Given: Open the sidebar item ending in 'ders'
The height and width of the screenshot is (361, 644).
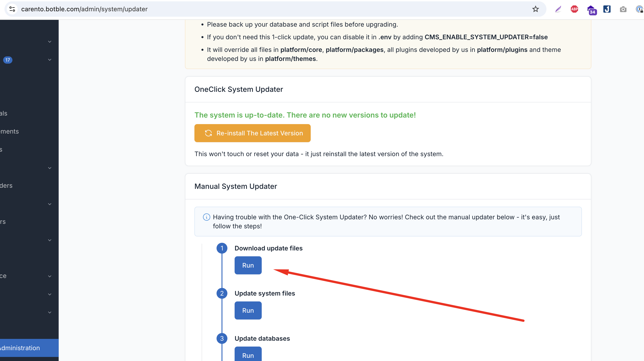Looking at the screenshot, I should (x=29, y=186).
